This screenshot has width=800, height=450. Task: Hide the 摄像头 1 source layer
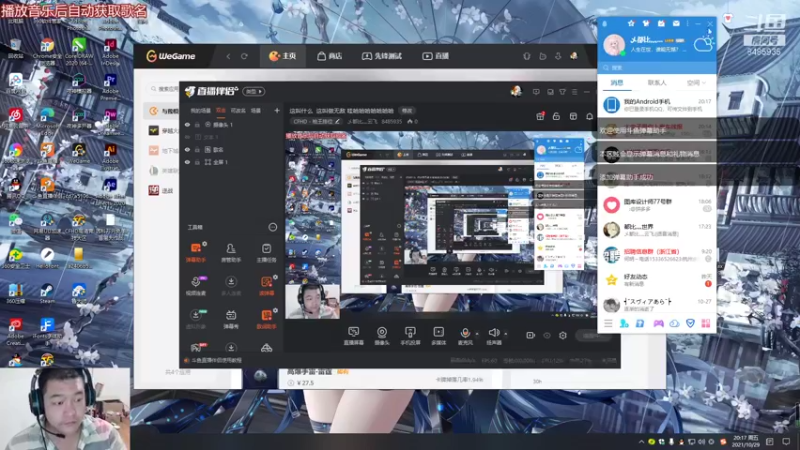click(187, 124)
